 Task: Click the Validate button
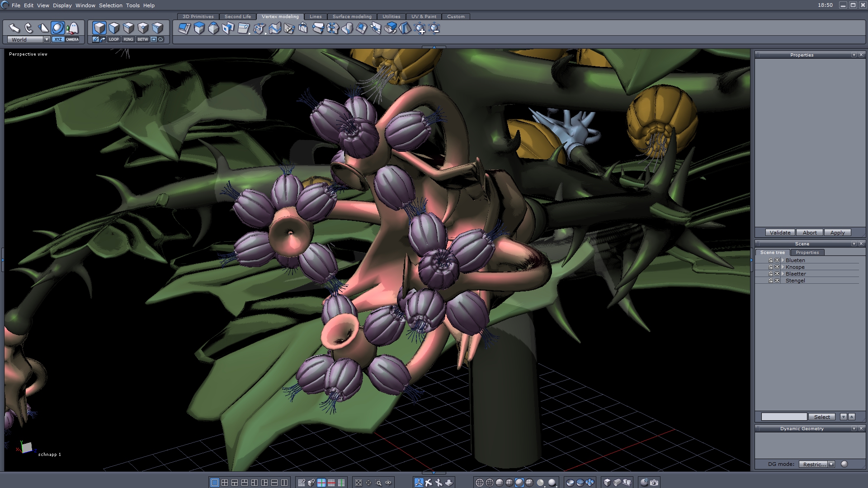[780, 233]
